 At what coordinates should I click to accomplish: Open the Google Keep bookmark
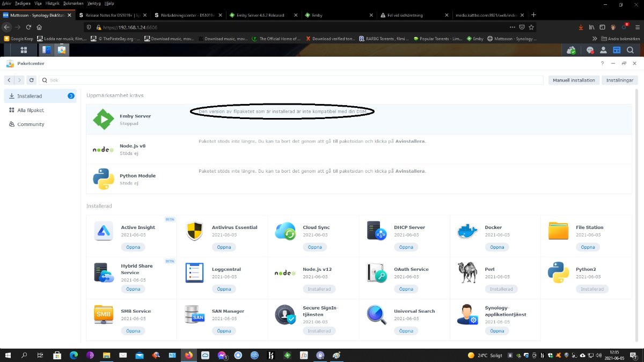18,39
